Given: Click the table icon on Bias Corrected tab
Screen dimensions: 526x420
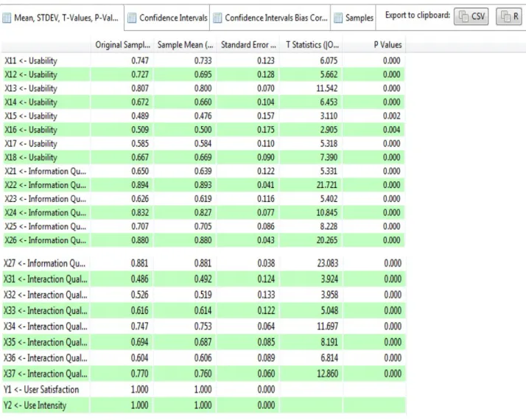Looking at the screenshot, I should [x=217, y=18].
